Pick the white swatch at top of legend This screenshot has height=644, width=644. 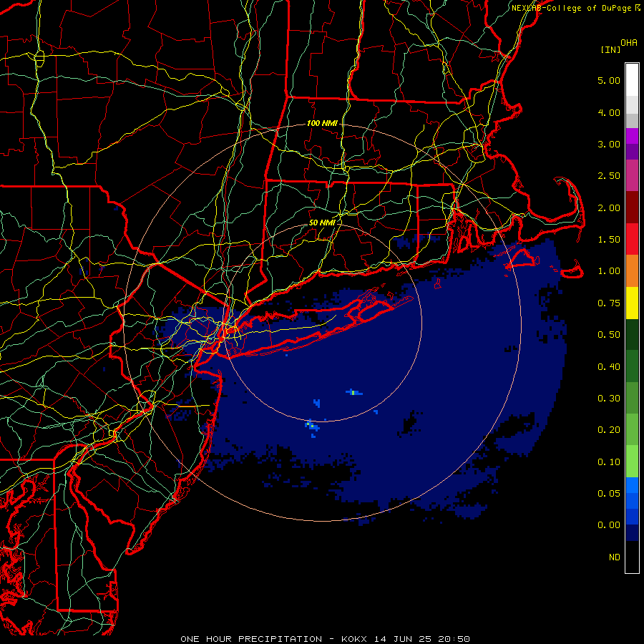pos(632,80)
